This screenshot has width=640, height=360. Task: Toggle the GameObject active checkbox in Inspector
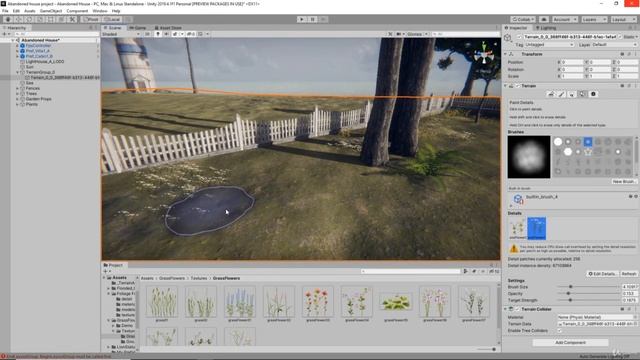point(519,37)
